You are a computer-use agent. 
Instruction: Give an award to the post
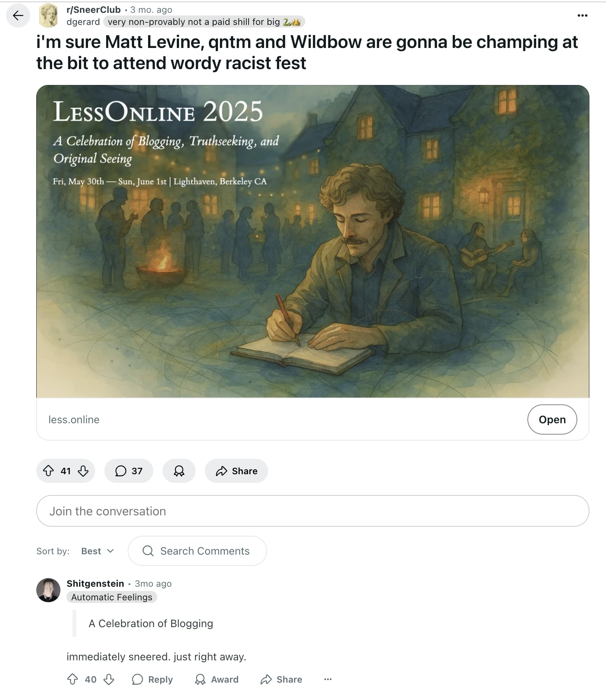tap(179, 471)
